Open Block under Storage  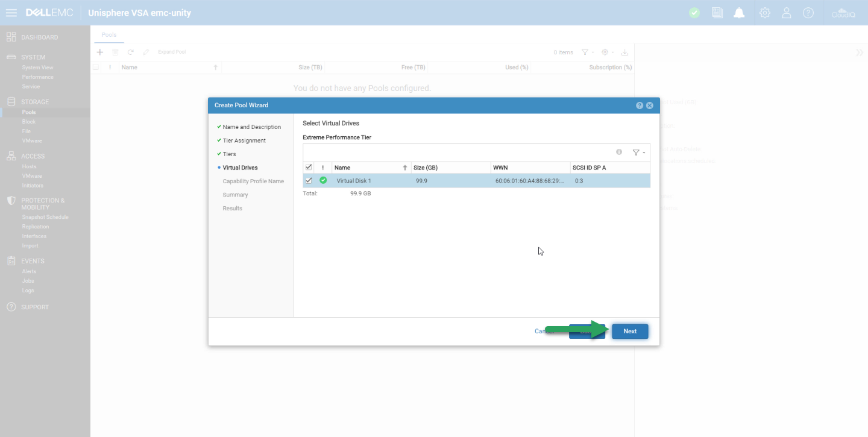point(28,122)
